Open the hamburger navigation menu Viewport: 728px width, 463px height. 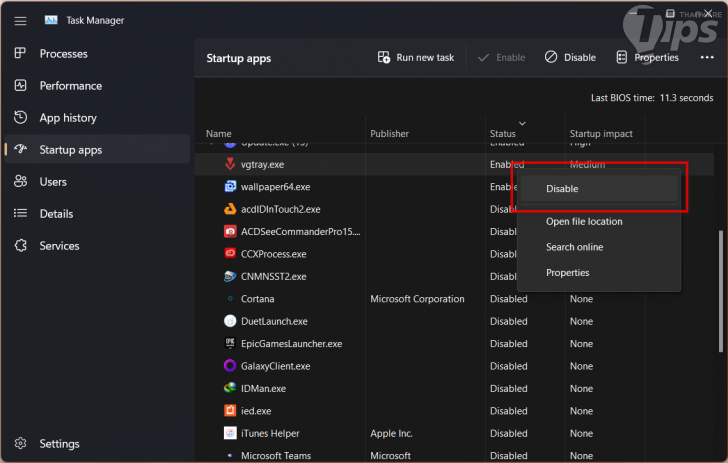pos(20,20)
